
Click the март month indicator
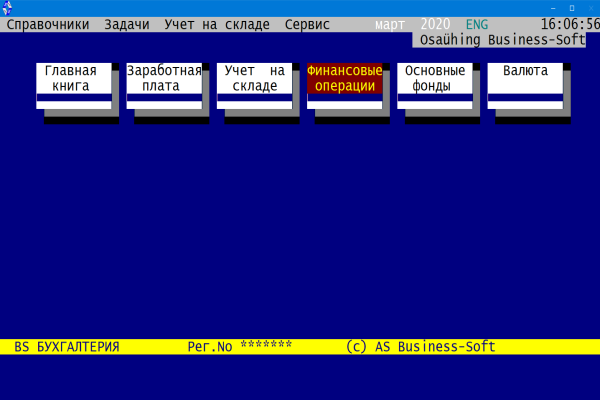click(390, 24)
